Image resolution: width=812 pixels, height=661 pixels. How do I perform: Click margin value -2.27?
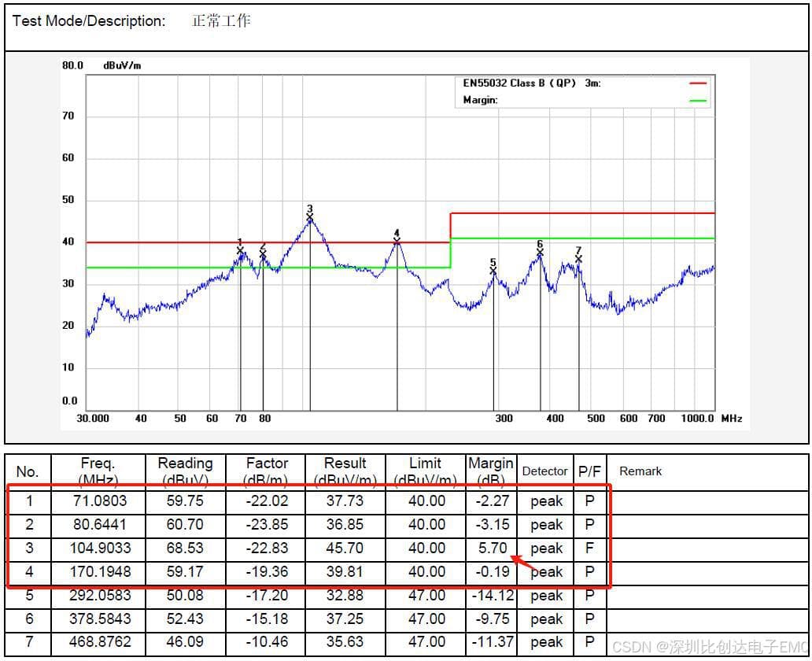point(493,501)
